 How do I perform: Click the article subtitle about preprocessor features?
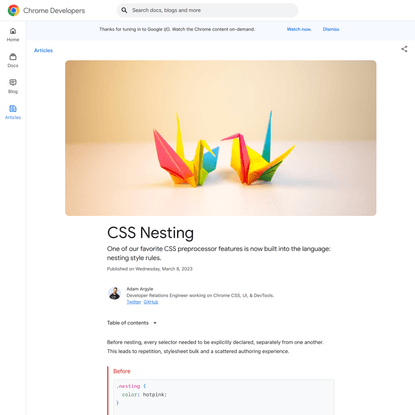tap(219, 253)
